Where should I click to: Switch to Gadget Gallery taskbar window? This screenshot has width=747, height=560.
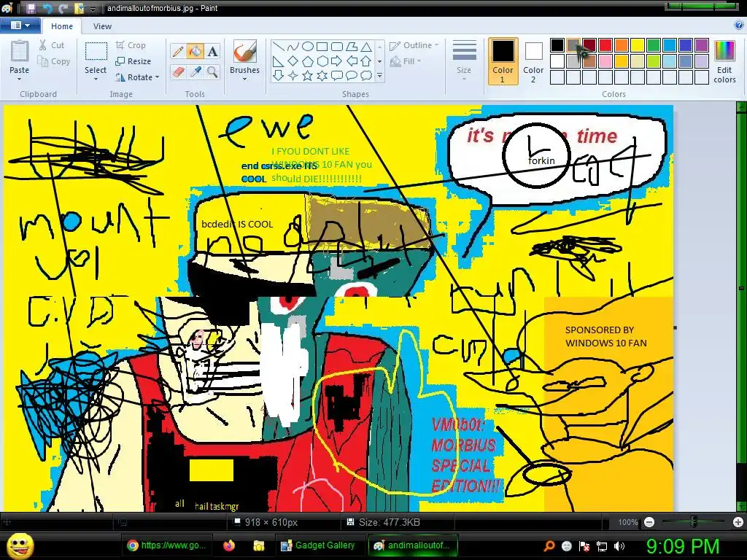(318, 545)
